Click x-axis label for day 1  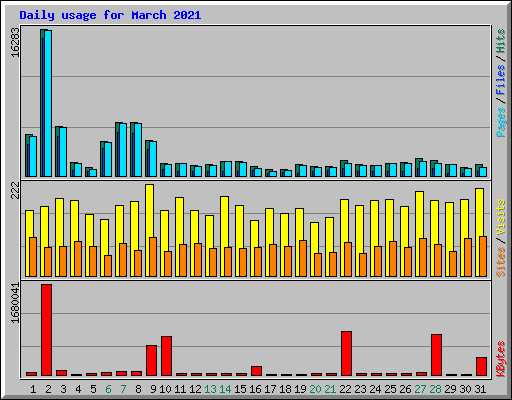(x=33, y=389)
